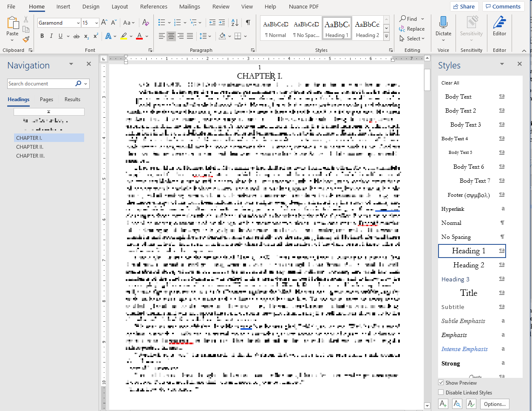Expand the font name dropdown
Screen dimensions: 532x411
78,23
